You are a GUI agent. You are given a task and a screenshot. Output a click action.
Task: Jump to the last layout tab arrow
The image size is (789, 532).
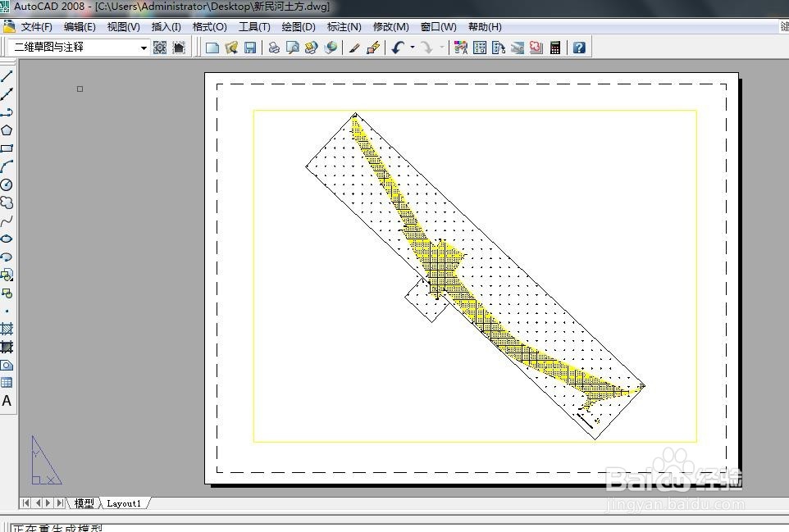[x=61, y=502]
